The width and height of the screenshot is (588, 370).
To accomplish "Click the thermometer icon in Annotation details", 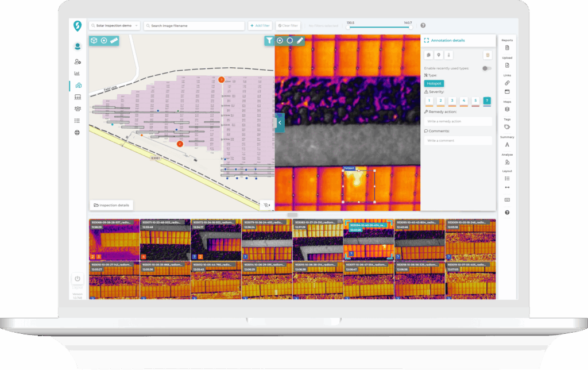I will point(448,55).
